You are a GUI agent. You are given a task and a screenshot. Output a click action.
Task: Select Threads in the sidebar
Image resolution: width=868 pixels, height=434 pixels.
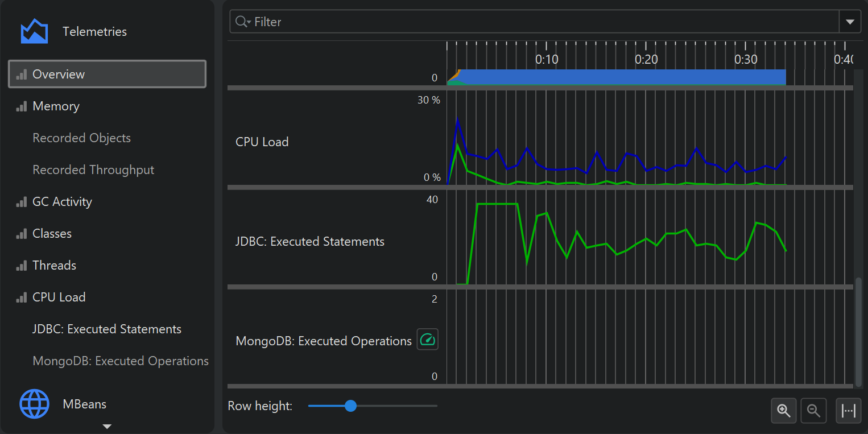(54, 266)
